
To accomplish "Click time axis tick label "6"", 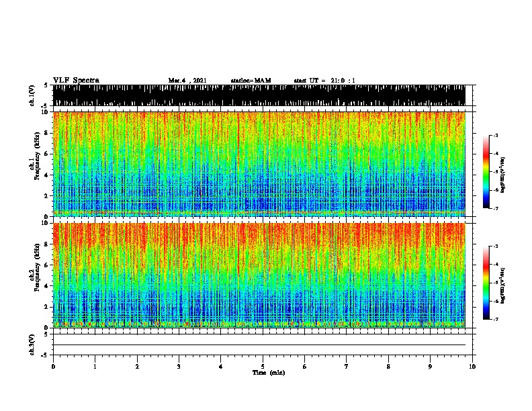I will 305,367.
